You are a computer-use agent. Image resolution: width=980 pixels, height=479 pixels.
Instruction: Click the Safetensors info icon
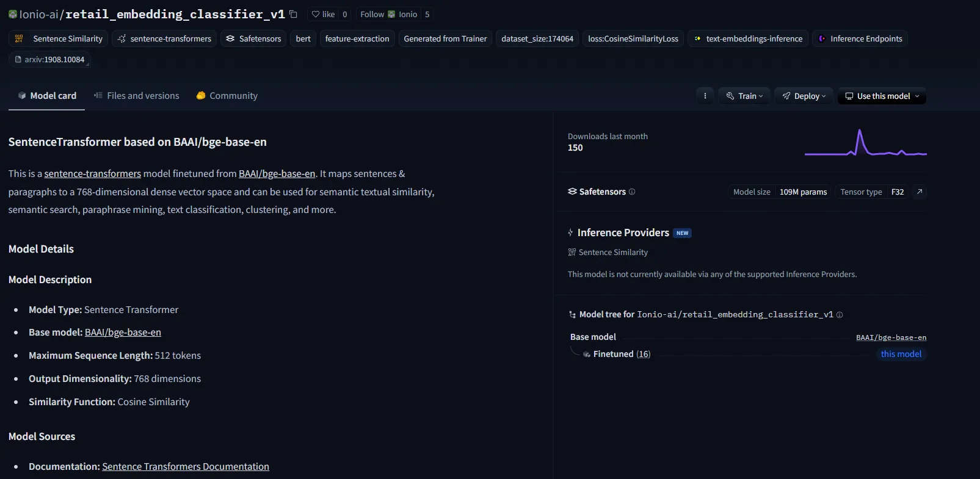(x=632, y=192)
